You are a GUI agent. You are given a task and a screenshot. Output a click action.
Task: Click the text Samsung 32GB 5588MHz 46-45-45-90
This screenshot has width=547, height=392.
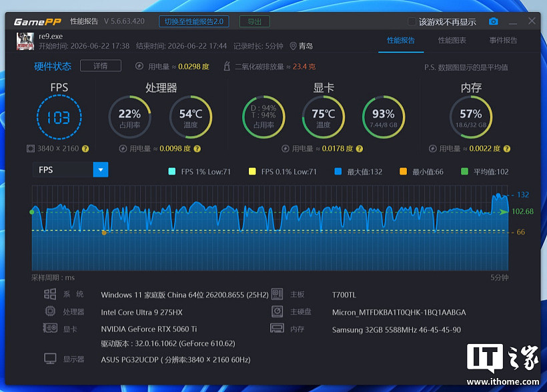396,330
